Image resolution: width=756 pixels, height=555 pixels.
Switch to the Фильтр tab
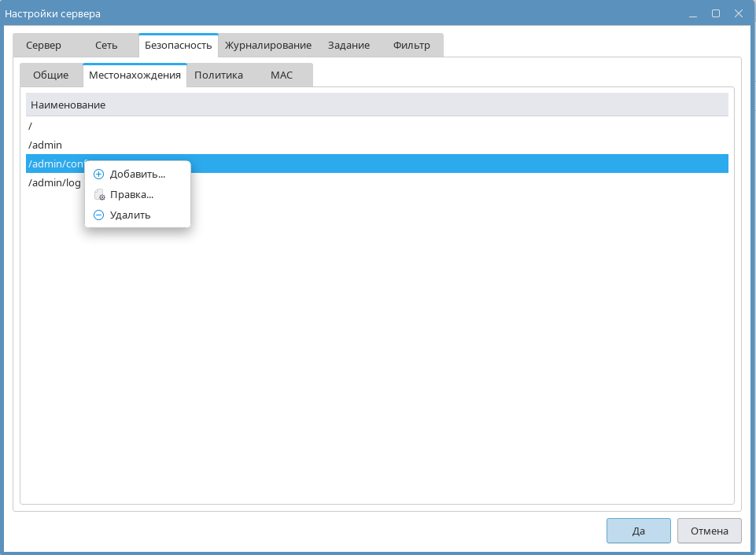411,46
